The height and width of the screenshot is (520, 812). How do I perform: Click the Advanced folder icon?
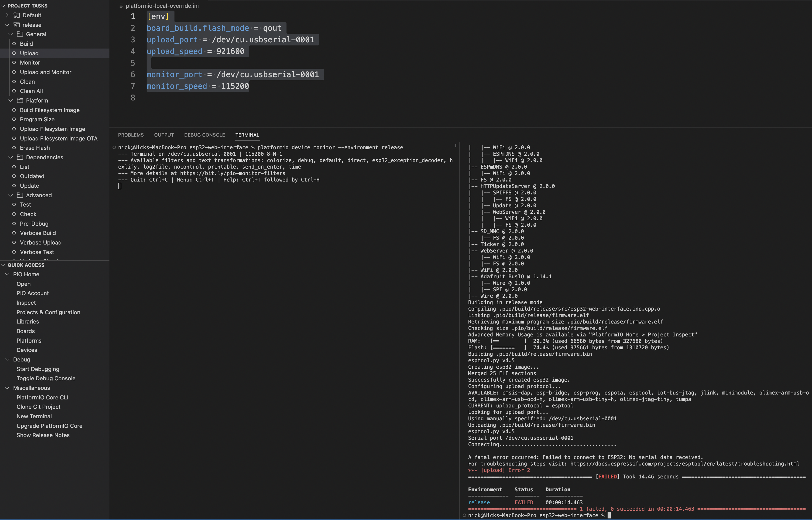click(x=20, y=195)
